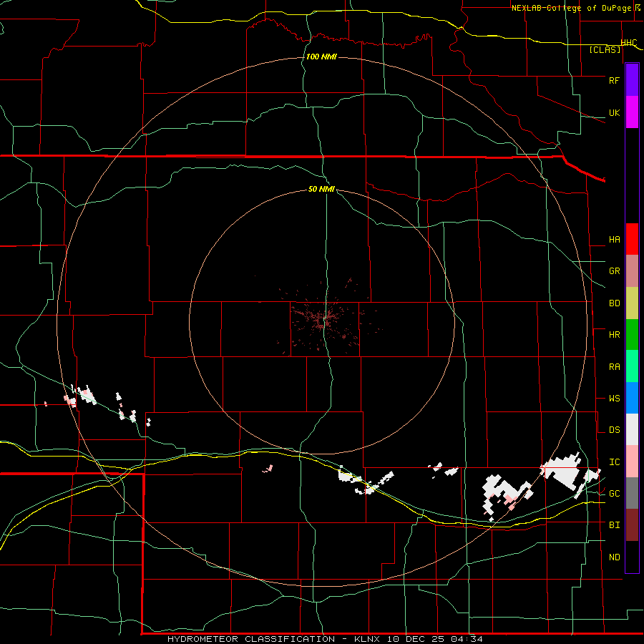Click the radar center clutter echo
The height and width of the screenshot is (644, 644).
point(324,320)
